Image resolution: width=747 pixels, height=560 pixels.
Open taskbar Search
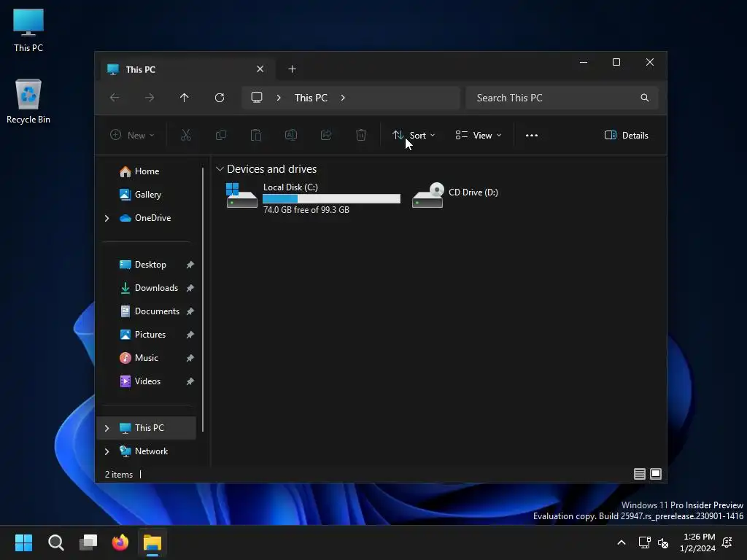pos(55,542)
